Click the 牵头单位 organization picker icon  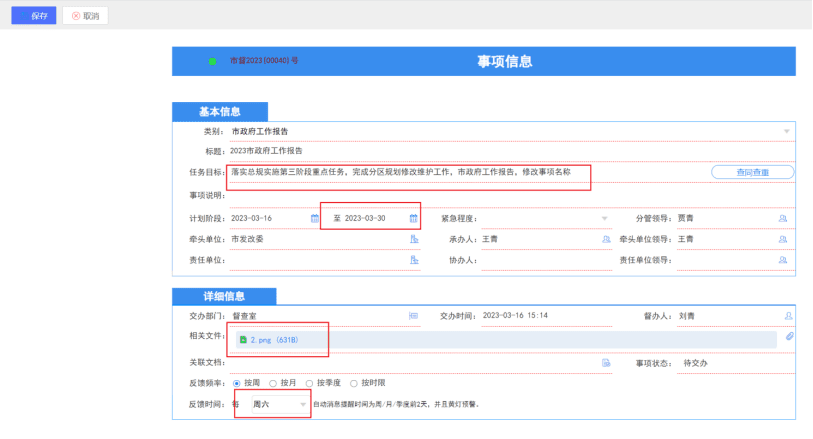414,239
